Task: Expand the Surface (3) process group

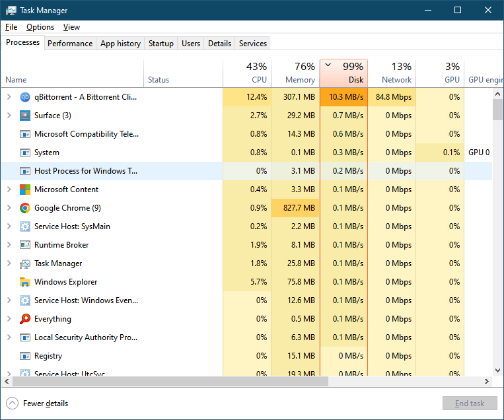Action: click(9, 116)
